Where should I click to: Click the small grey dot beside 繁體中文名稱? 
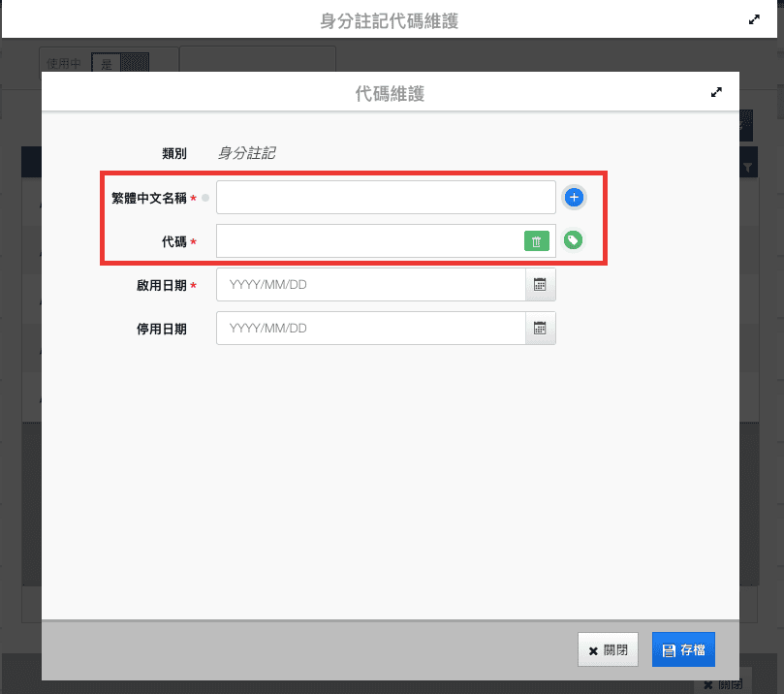[x=205, y=199]
